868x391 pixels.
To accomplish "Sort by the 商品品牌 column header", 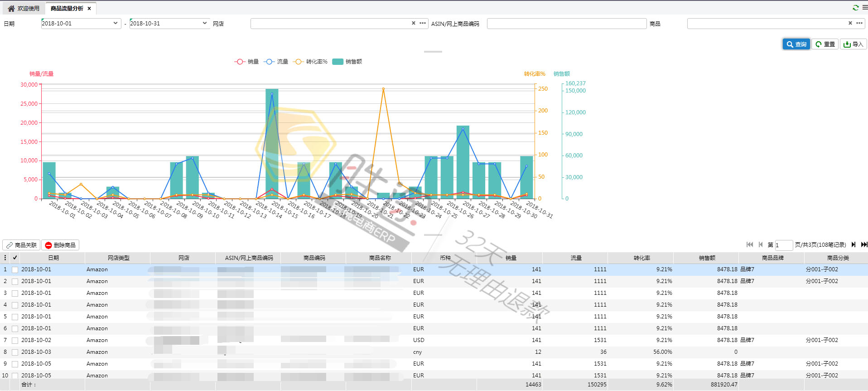I will (x=772, y=258).
